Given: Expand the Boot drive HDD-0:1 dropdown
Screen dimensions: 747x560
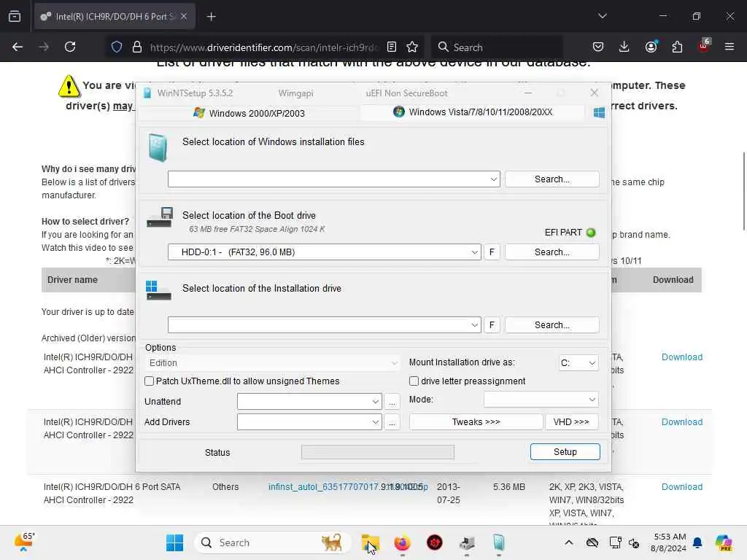Looking at the screenshot, I should pos(474,252).
